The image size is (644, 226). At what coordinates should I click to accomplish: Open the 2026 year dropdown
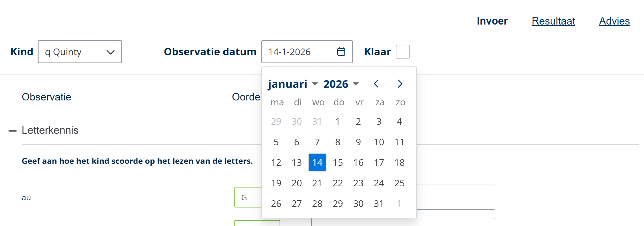click(341, 84)
